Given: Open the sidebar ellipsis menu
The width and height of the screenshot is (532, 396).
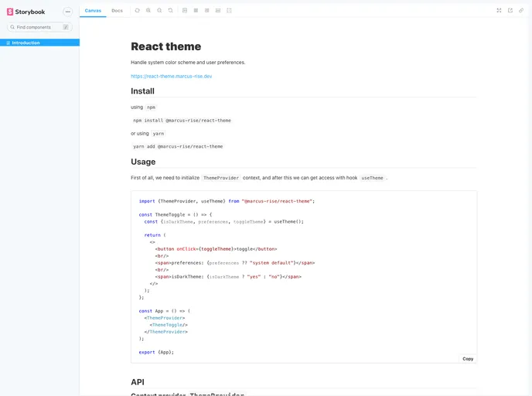Looking at the screenshot, I should [x=67, y=12].
